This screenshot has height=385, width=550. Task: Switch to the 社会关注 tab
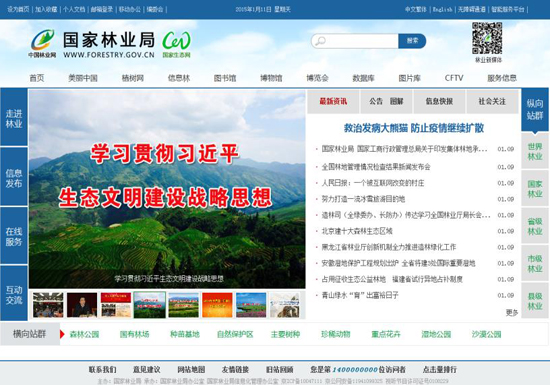click(492, 102)
